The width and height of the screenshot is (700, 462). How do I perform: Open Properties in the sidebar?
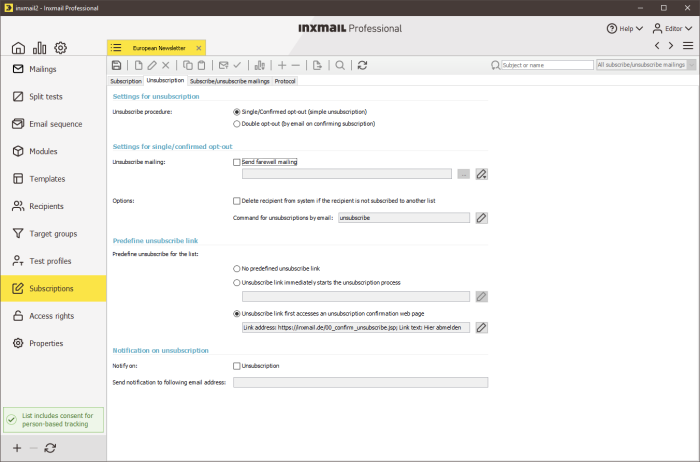point(54,343)
